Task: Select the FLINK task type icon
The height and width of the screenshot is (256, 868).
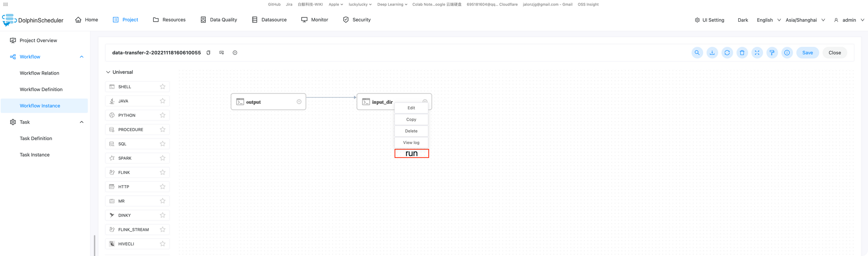Action: 112,173
